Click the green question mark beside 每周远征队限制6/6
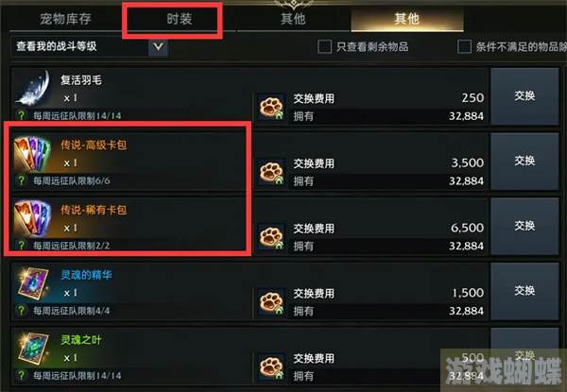The image size is (567, 392). pyautogui.click(x=22, y=180)
